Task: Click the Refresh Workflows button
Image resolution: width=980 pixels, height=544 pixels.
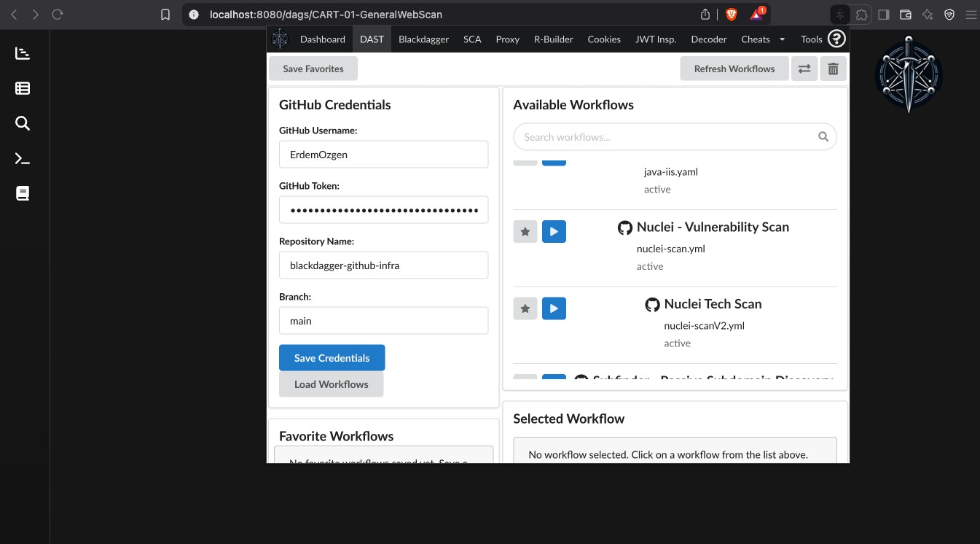Action: [734, 69]
